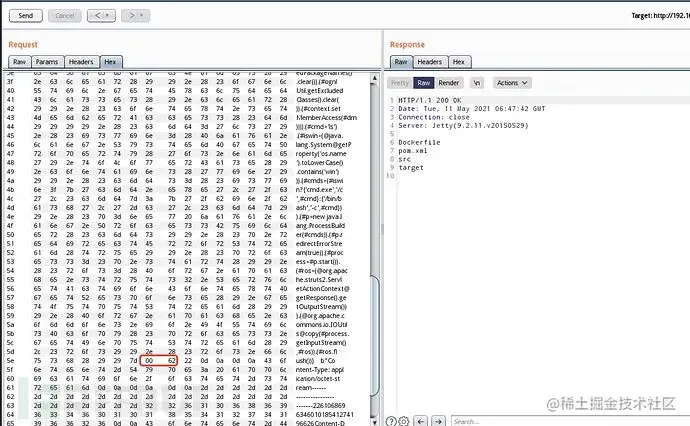Click hex row label 4a

10,180
